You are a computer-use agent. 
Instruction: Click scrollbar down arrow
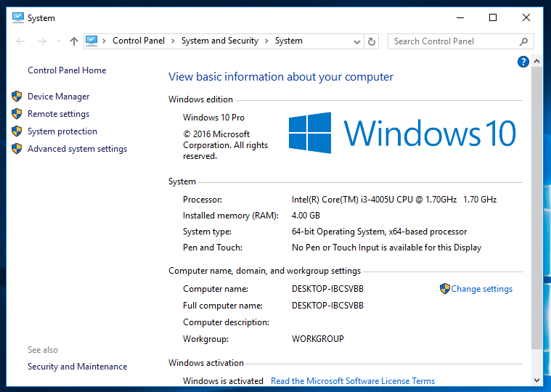(536, 380)
